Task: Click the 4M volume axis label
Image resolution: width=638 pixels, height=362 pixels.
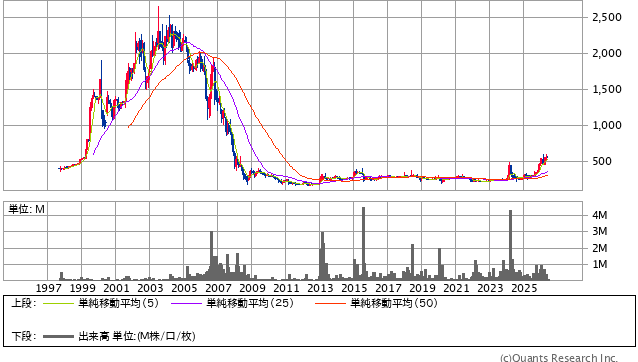Action: pyautogui.click(x=600, y=215)
